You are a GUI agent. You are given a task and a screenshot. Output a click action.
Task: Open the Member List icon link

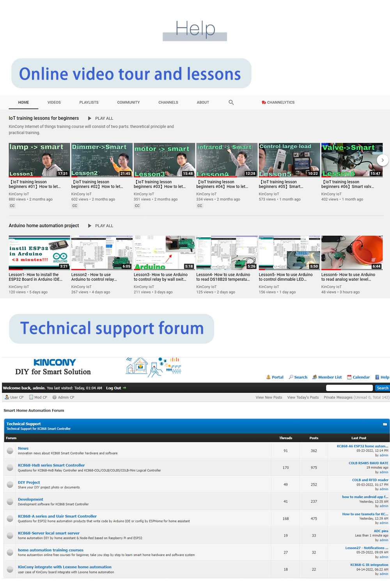315,377
